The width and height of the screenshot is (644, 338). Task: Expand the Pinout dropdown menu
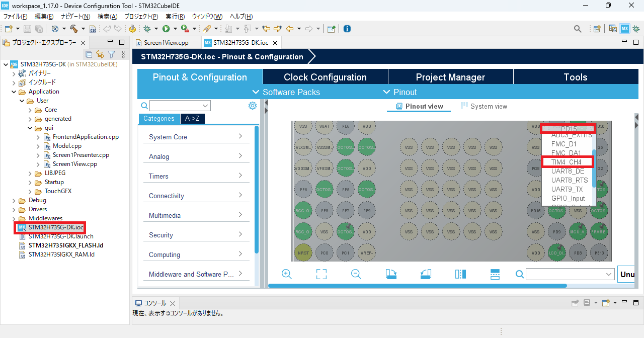[x=400, y=92]
